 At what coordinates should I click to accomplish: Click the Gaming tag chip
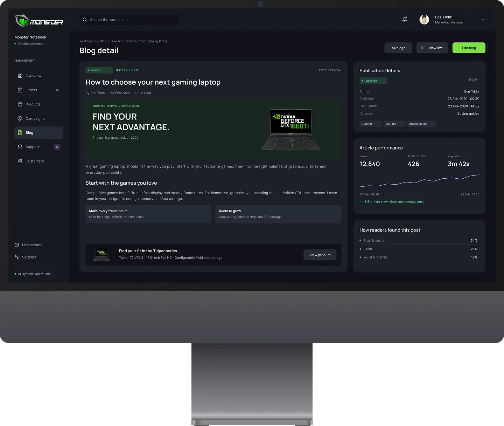(x=370, y=124)
